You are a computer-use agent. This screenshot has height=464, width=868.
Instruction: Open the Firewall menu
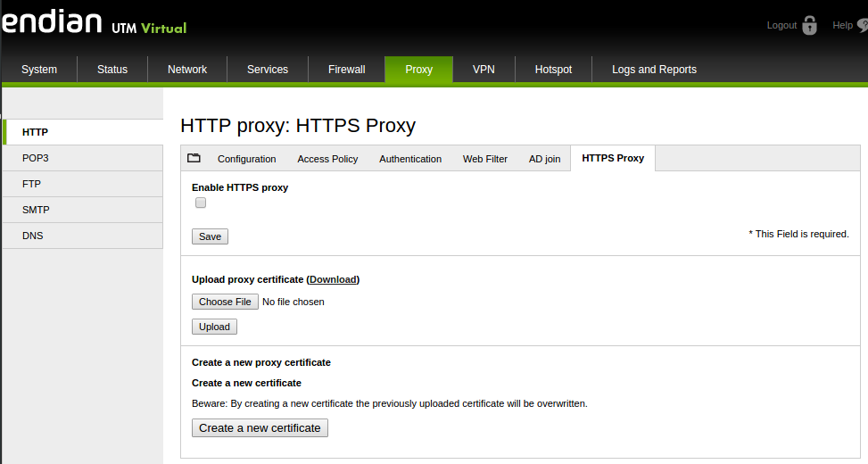coord(346,70)
